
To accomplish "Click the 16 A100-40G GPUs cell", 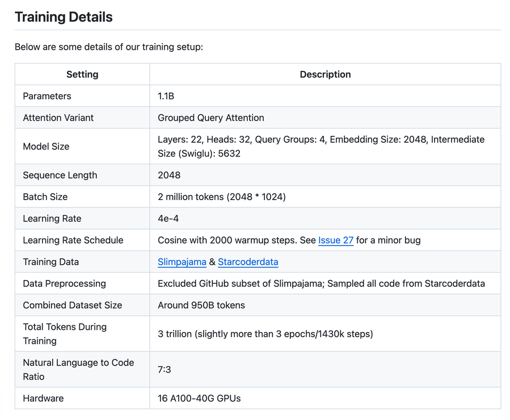I will coord(199,398).
